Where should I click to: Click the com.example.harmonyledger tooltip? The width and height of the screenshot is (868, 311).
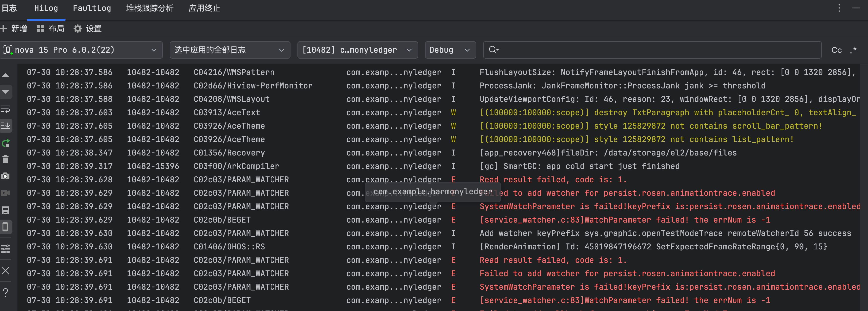point(433,192)
